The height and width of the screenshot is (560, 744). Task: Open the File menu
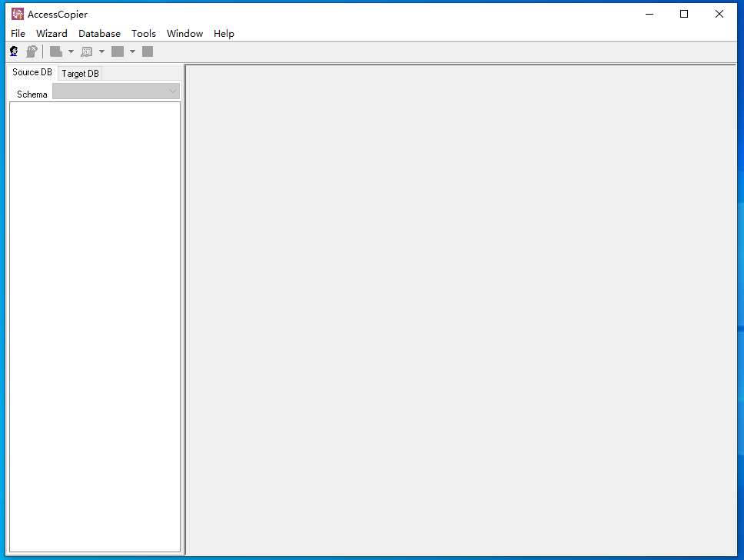point(18,34)
